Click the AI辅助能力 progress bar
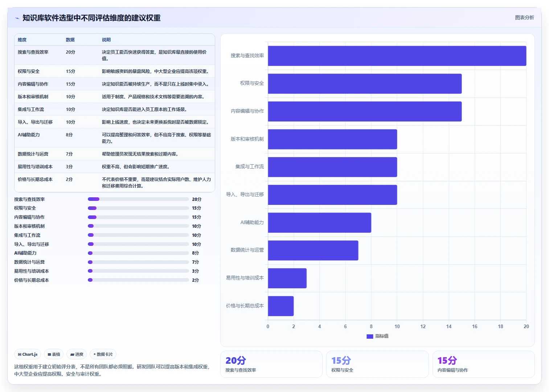The image size is (549, 392). pyautogui.click(x=138, y=253)
